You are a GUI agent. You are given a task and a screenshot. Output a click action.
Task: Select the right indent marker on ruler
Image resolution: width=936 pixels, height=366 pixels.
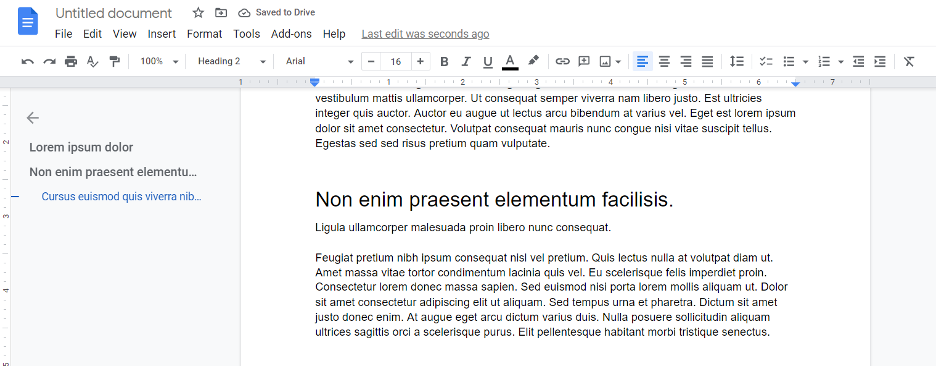(795, 84)
